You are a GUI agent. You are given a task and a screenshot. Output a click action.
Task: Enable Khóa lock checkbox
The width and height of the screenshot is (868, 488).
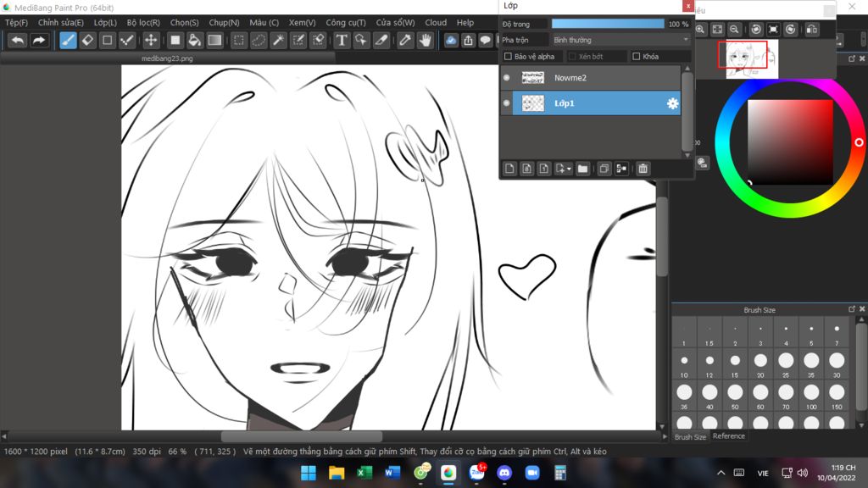pyautogui.click(x=636, y=57)
